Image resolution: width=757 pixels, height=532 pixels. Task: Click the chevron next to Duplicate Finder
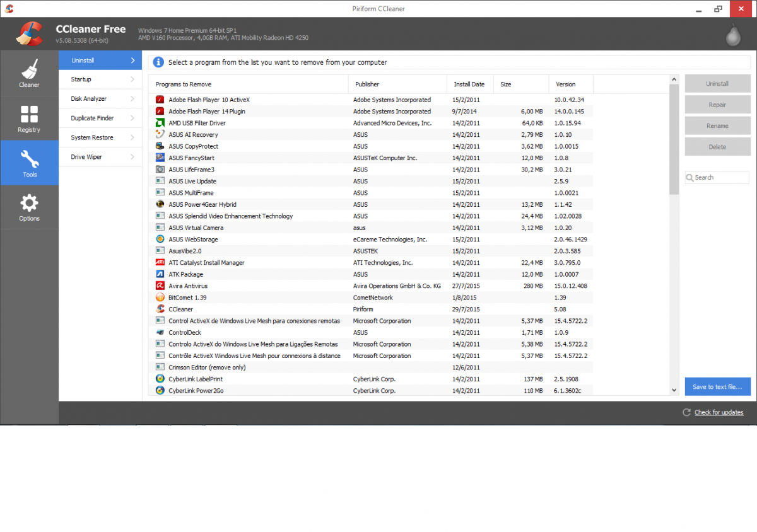pyautogui.click(x=132, y=118)
